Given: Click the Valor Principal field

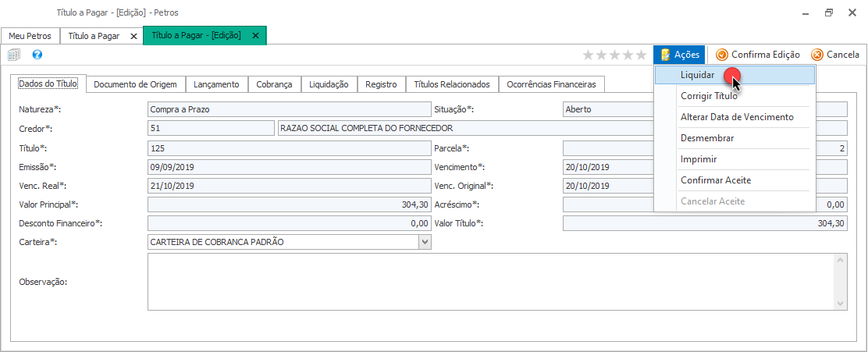Looking at the screenshot, I should (x=290, y=204).
